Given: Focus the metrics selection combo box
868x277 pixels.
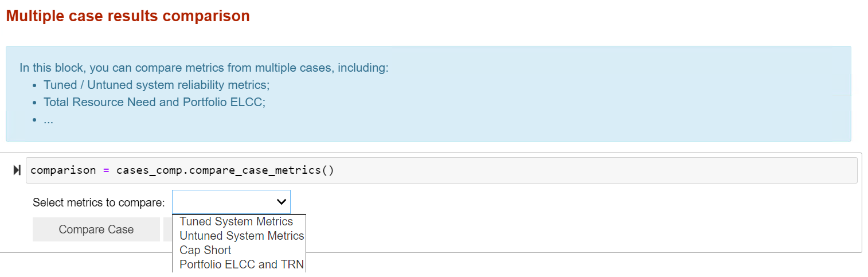Looking at the screenshot, I should pyautogui.click(x=231, y=202).
